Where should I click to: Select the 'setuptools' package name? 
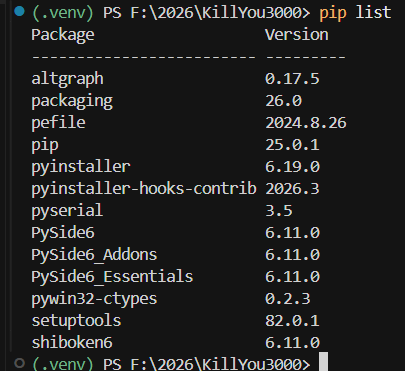point(76,321)
